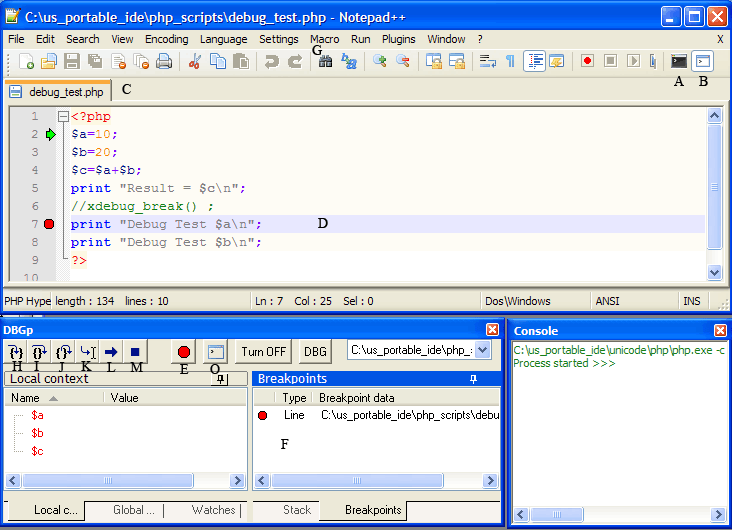Click the macro Playback toolbar icon
The height and width of the screenshot is (530, 732).
pyautogui.click(x=633, y=61)
